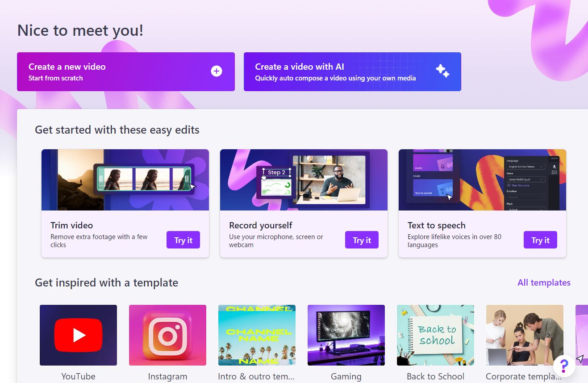Open the All templates link
Screen dimensions: 588x383
click(544, 282)
